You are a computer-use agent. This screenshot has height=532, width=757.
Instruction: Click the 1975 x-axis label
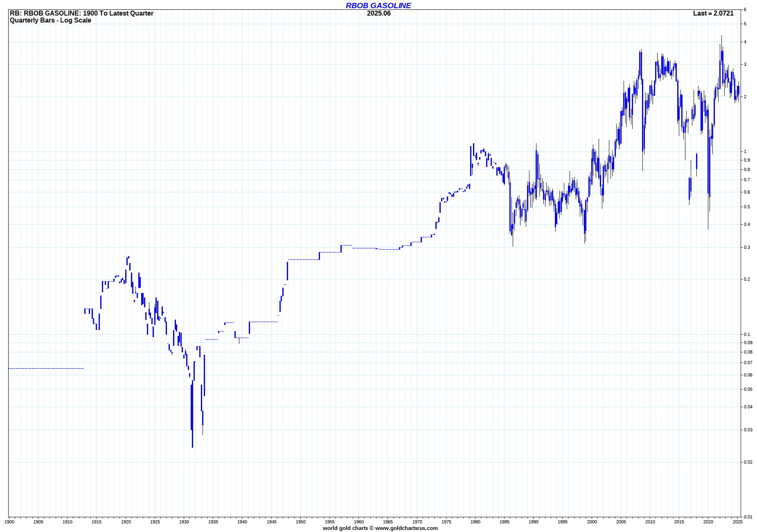coord(446,521)
